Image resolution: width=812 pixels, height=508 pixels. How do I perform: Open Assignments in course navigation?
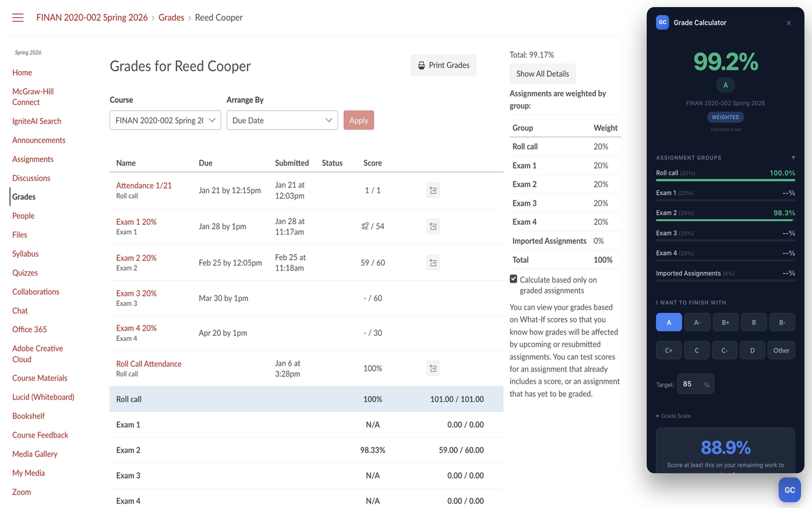coord(33,159)
